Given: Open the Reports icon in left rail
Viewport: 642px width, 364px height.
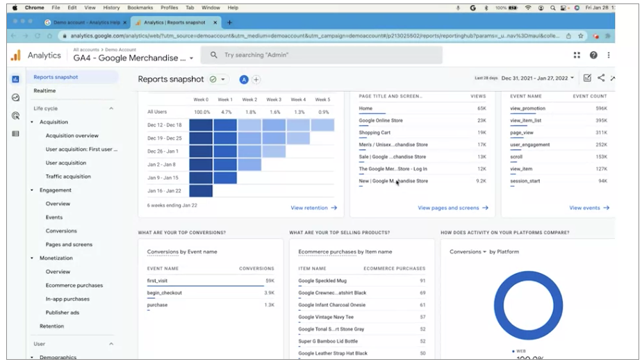Looking at the screenshot, I should (x=15, y=79).
